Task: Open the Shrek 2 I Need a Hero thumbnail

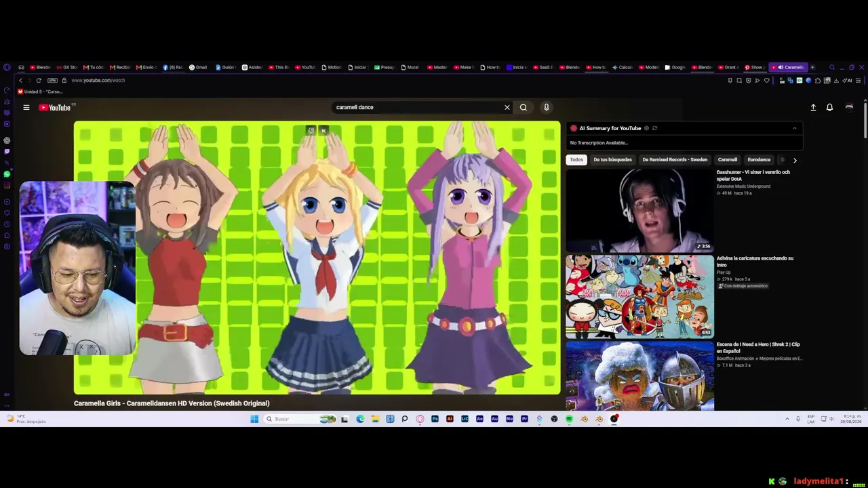Action: (639, 375)
